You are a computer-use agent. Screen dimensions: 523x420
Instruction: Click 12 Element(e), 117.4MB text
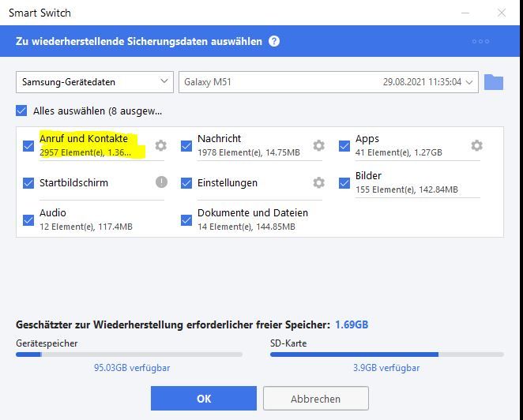(86, 227)
